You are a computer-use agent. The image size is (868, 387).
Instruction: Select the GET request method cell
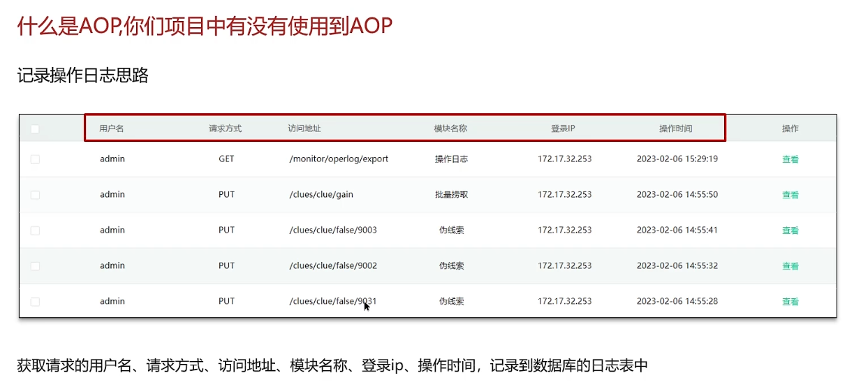(x=226, y=159)
